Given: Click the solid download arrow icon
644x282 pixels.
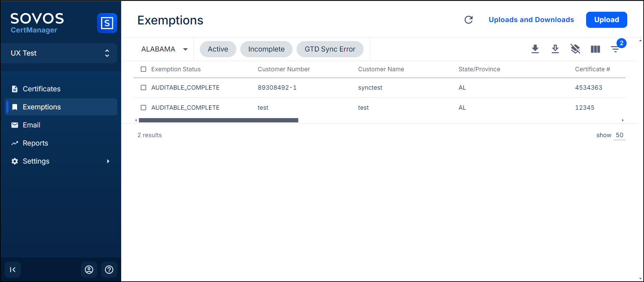Looking at the screenshot, I should tap(535, 49).
